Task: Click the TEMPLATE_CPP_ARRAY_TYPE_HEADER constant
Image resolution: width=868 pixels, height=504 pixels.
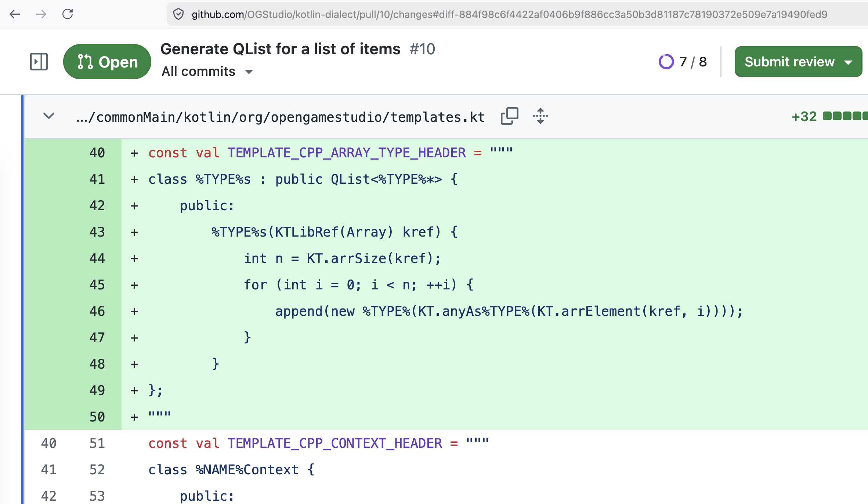Action: [x=347, y=153]
